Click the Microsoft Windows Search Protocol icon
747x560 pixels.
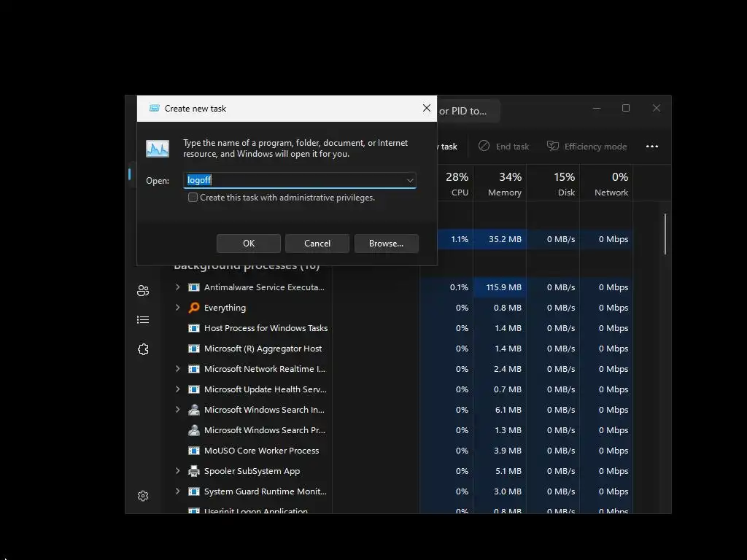(x=194, y=430)
